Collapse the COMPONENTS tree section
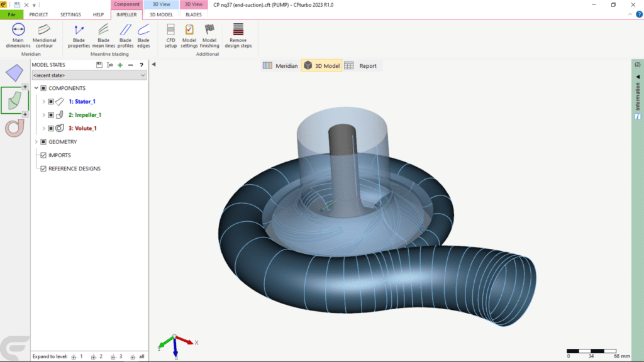Image resolution: width=644 pixels, height=362 pixels. tap(36, 88)
